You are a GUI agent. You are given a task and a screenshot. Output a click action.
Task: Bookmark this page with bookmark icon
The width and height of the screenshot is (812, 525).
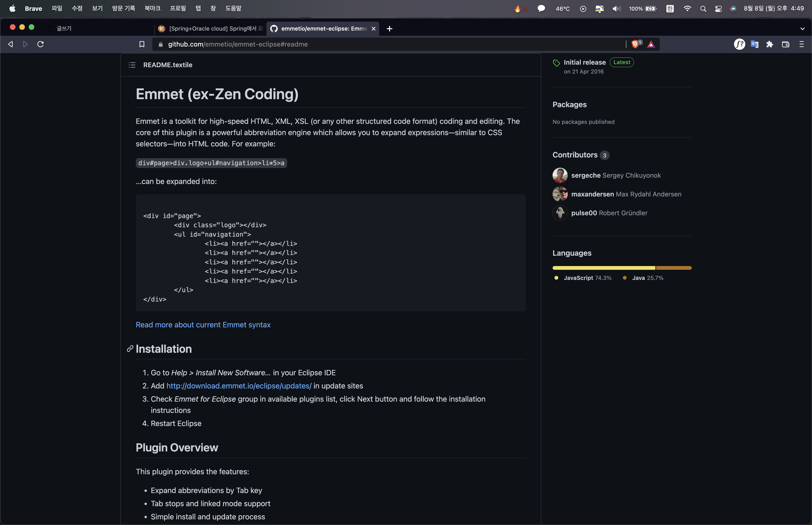[142, 44]
